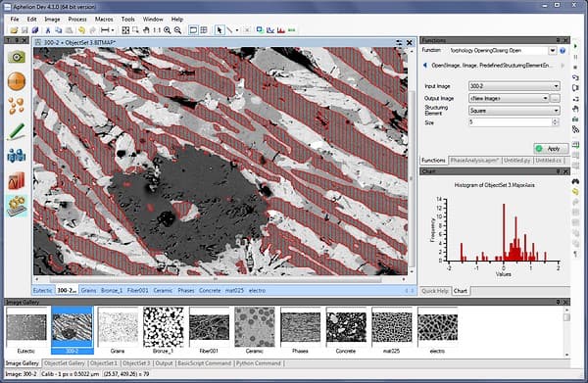Toggle single image view mode
This screenshot has height=383, width=588.
pyautogui.click(x=193, y=30)
